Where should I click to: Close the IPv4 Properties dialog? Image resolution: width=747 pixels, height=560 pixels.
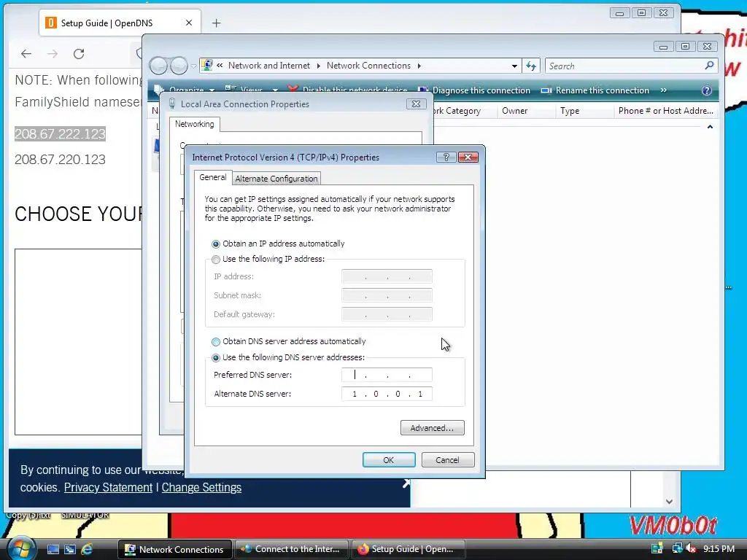pos(468,157)
